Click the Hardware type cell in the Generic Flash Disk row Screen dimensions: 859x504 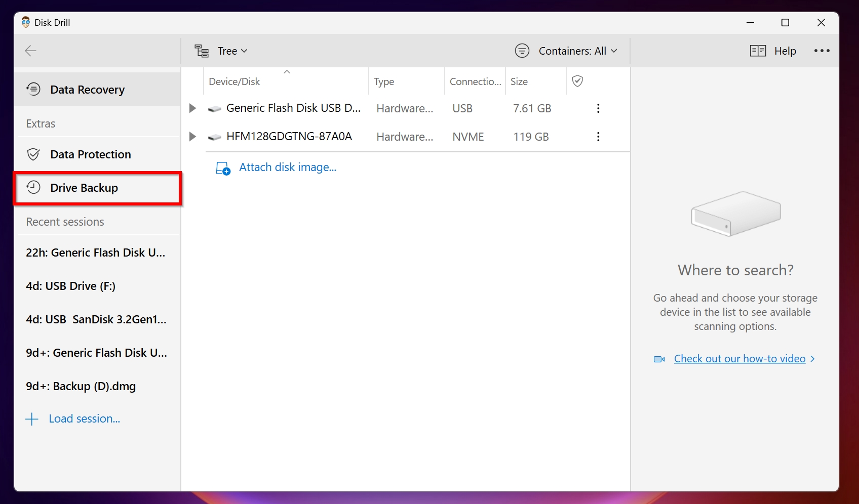405,108
